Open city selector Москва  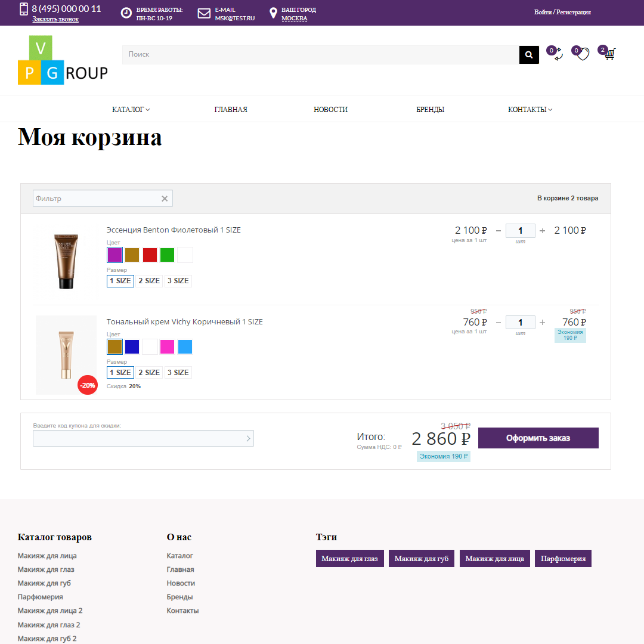point(294,18)
